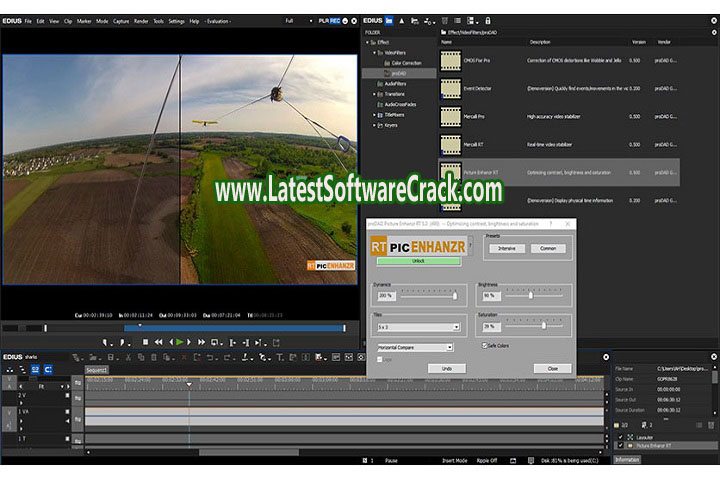
Task: Click the Brightness slider handle
Action: [530, 295]
